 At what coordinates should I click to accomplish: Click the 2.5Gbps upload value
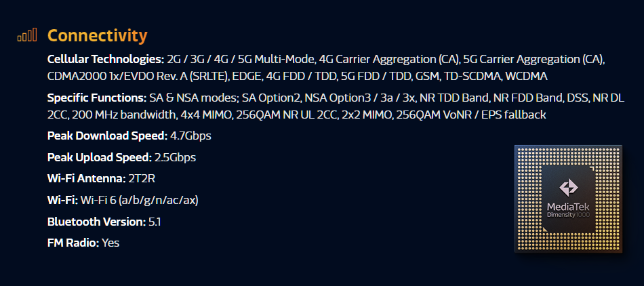[x=175, y=157]
